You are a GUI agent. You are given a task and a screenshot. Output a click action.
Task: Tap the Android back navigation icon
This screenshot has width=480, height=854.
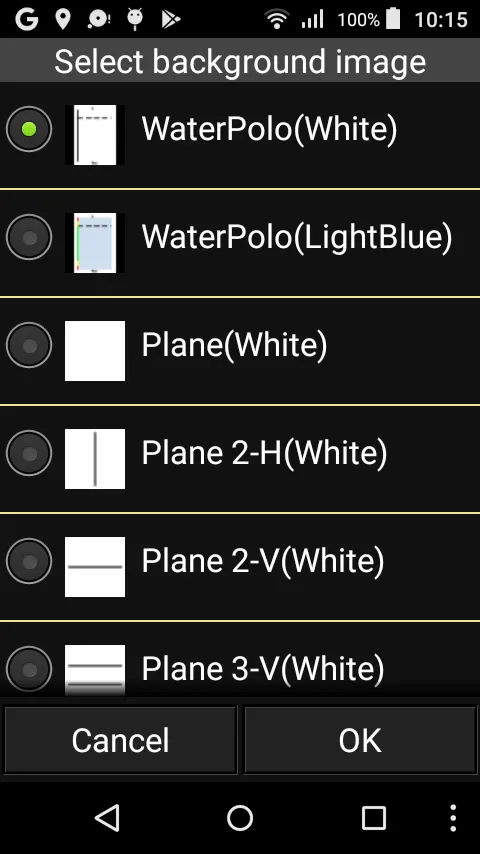[x=107, y=818]
